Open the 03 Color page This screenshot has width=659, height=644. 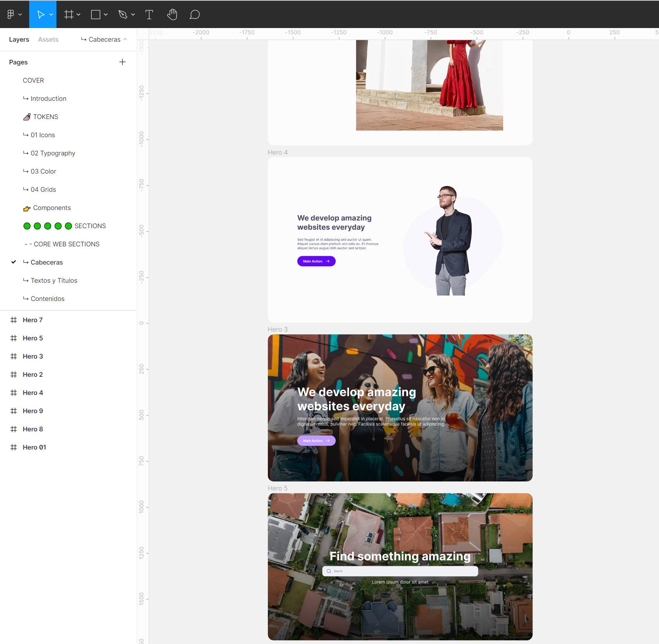point(43,171)
